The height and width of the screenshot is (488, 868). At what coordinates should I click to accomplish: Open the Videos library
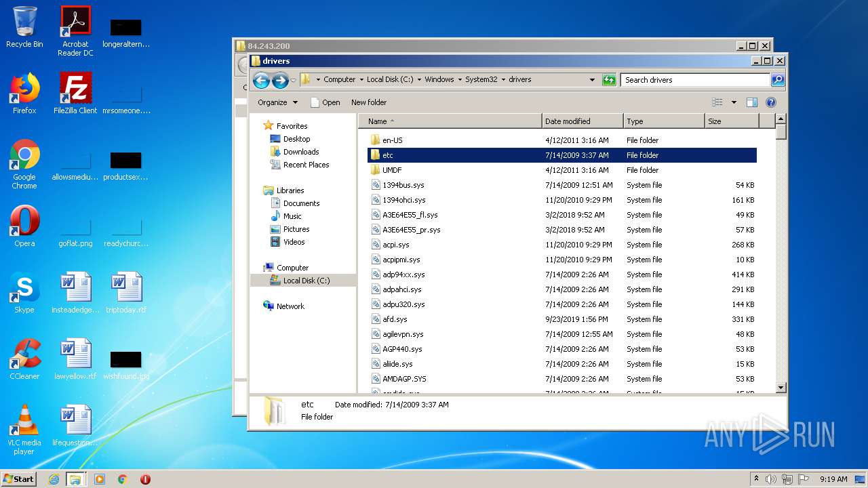tap(294, 242)
